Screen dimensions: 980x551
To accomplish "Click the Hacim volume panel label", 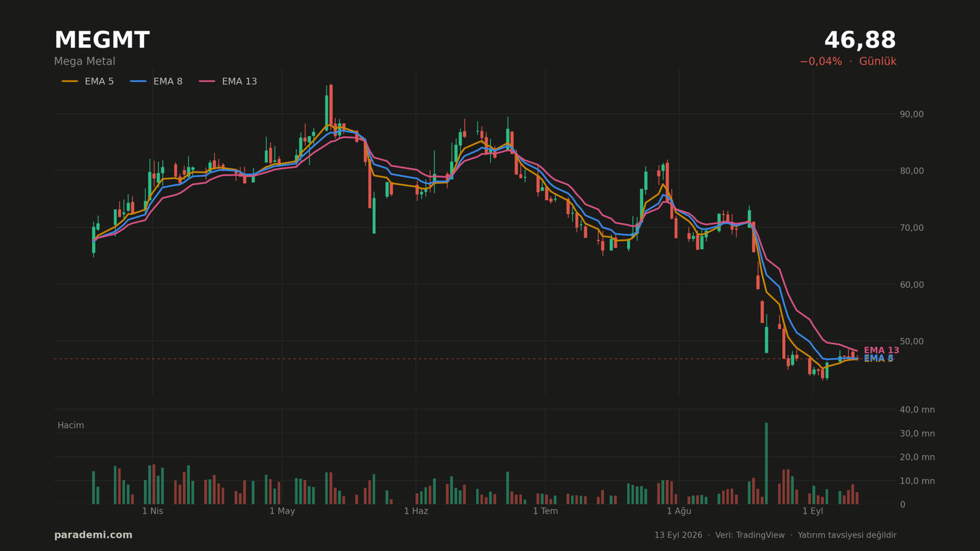I will pos(70,425).
